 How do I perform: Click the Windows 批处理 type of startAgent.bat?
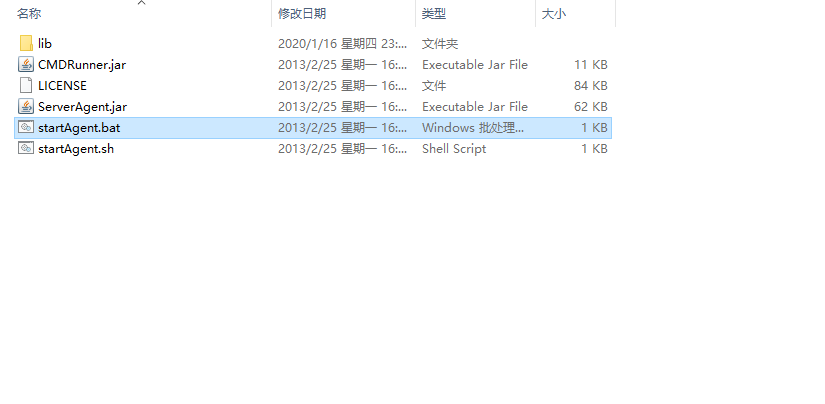[x=473, y=128]
